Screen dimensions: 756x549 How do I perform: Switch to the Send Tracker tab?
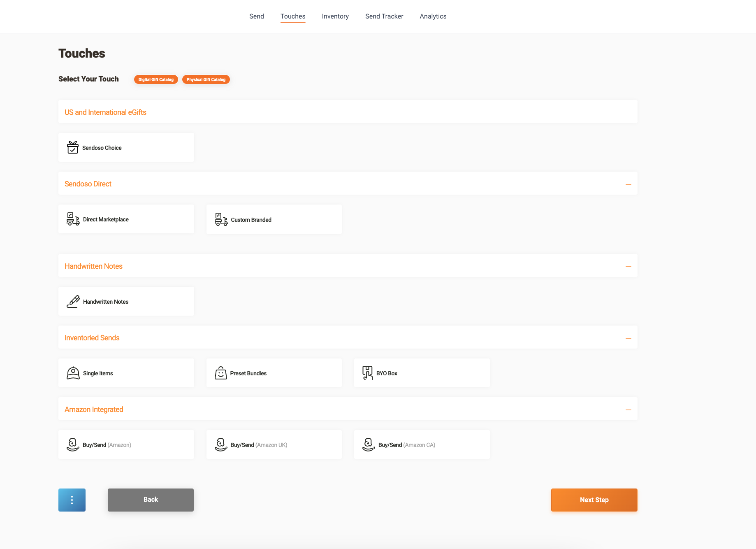[x=384, y=16]
